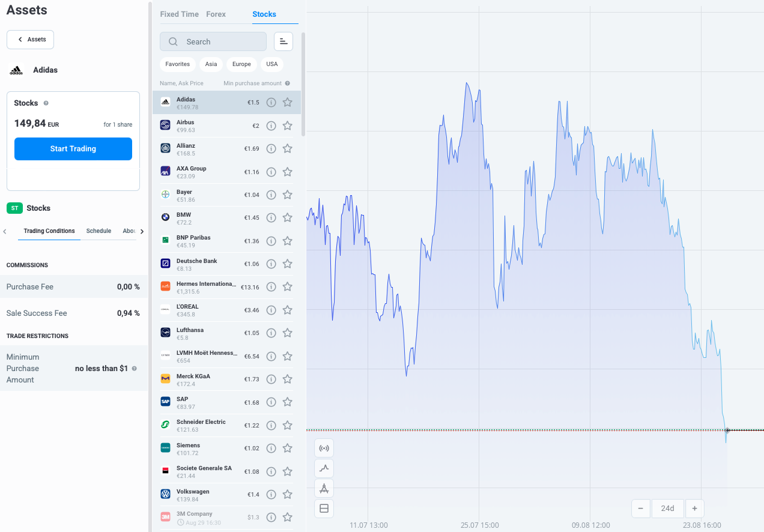Toggle the Bayer favorite star
764x532 pixels.
click(x=287, y=195)
